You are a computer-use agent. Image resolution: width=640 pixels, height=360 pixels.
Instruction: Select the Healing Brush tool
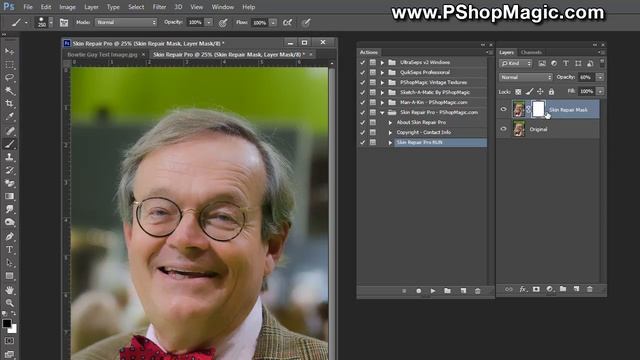click(x=9, y=131)
